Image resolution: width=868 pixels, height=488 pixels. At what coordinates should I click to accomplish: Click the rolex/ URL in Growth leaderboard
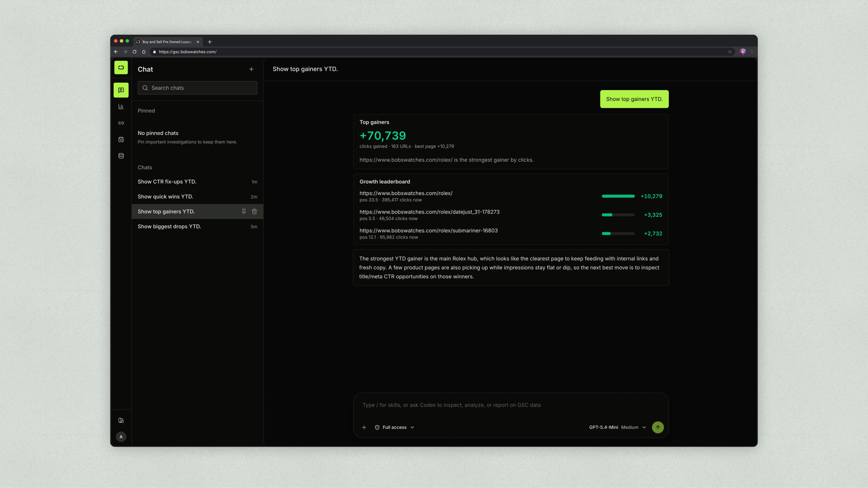[406, 193]
